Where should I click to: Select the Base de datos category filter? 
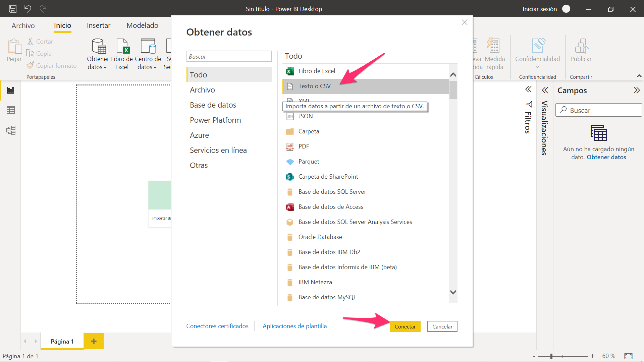pos(212,105)
